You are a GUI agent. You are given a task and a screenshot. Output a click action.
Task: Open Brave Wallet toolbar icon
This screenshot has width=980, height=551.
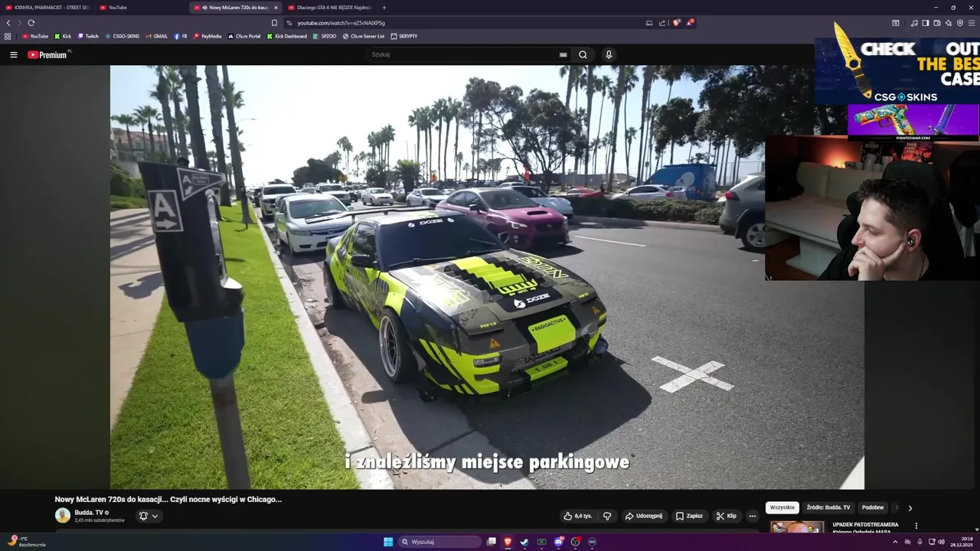pyautogui.click(x=936, y=23)
